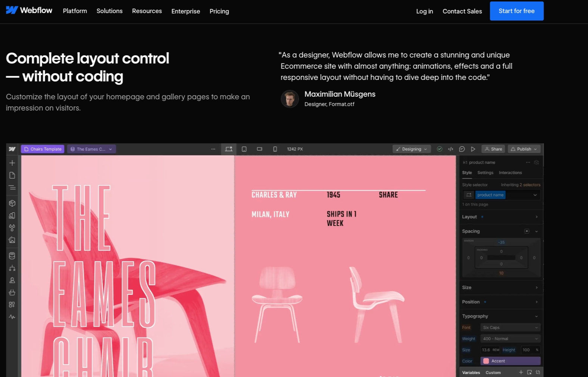Click the cursor-select icon in Variables bar
This screenshot has height=377, width=588.
coord(529,373)
